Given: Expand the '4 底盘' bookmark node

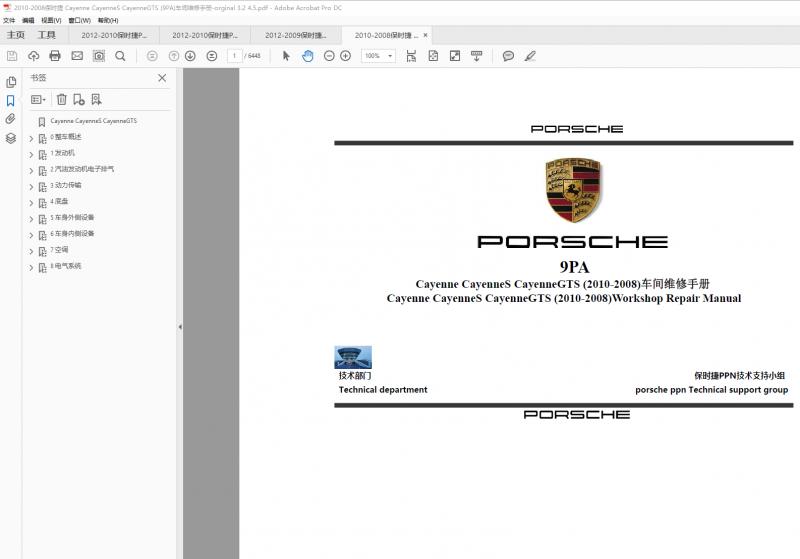Looking at the screenshot, I should pos(31,202).
